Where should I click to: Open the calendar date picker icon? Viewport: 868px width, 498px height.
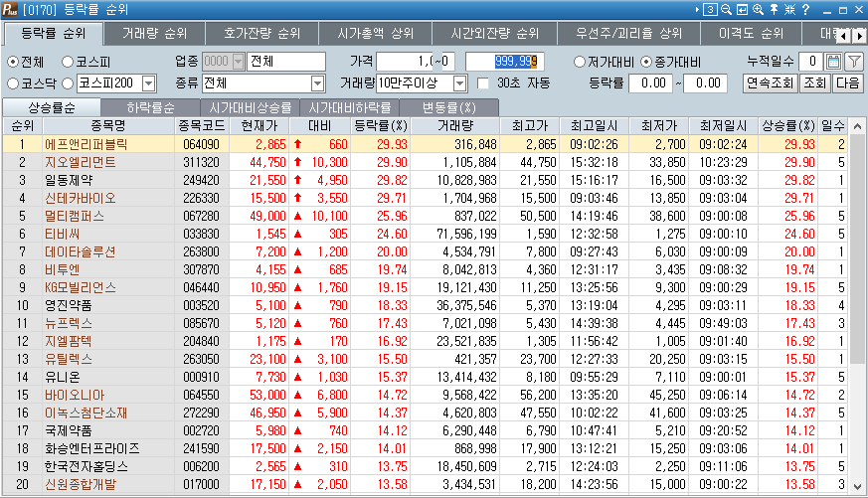coord(833,62)
